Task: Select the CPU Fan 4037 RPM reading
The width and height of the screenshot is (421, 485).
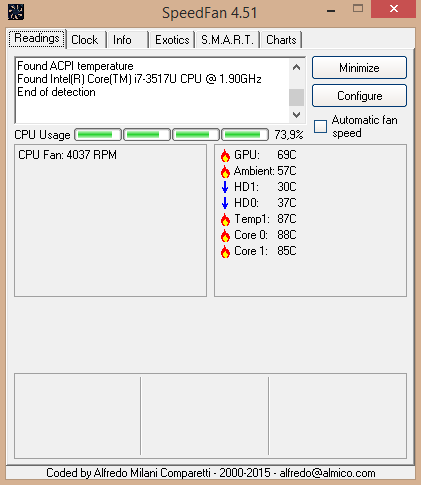Action: click(x=67, y=155)
